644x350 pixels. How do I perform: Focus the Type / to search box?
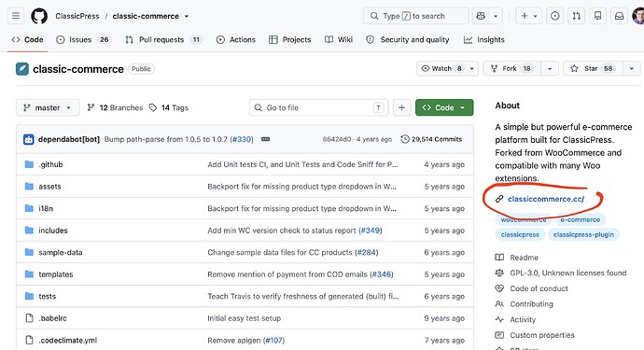(416, 16)
